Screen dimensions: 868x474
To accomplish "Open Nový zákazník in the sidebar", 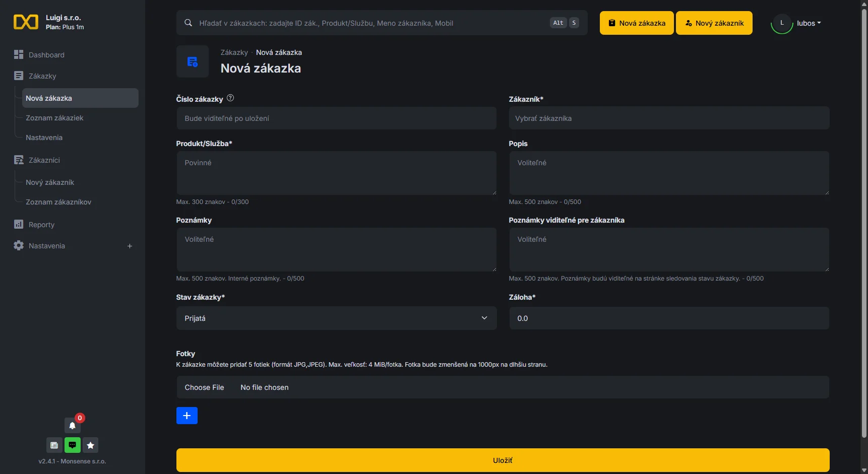I will click(50, 182).
